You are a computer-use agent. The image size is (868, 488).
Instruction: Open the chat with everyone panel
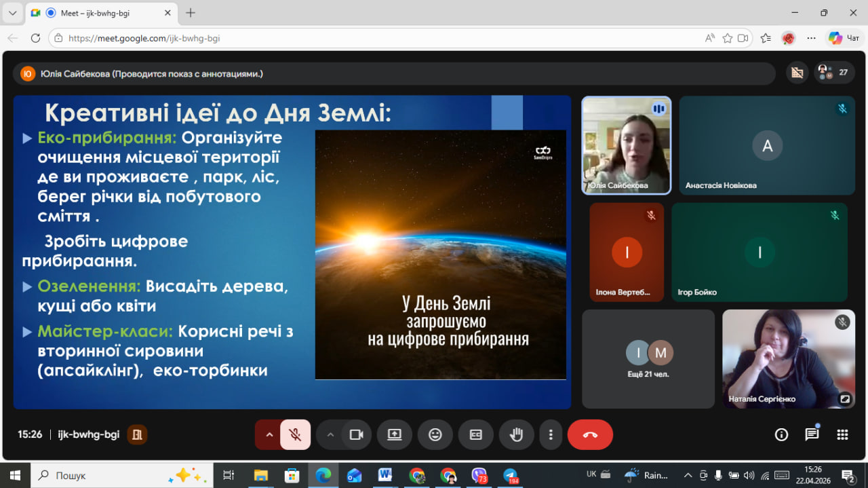tap(812, 434)
